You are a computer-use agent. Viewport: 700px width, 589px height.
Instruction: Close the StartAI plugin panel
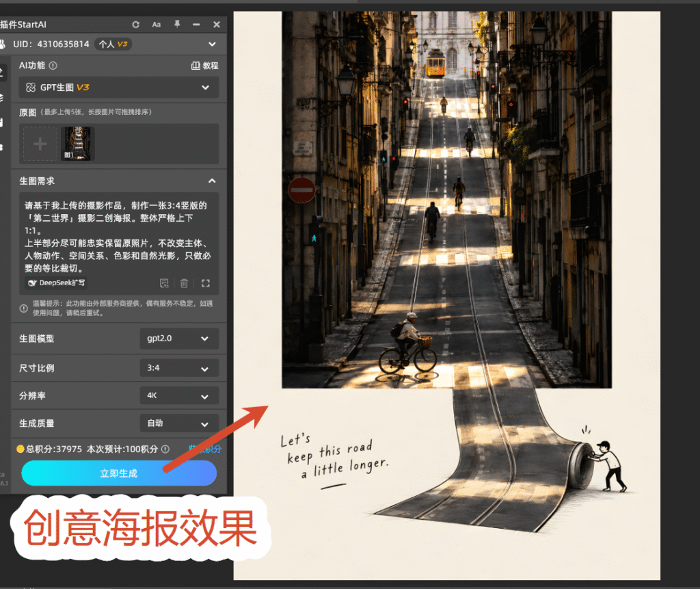click(x=217, y=25)
